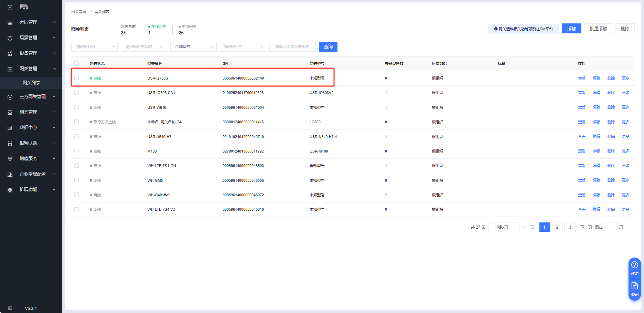Image resolution: width=644 pixels, height=313 pixels.
Task: Select 网关列表 in the sidebar submenu
Action: 31,83
